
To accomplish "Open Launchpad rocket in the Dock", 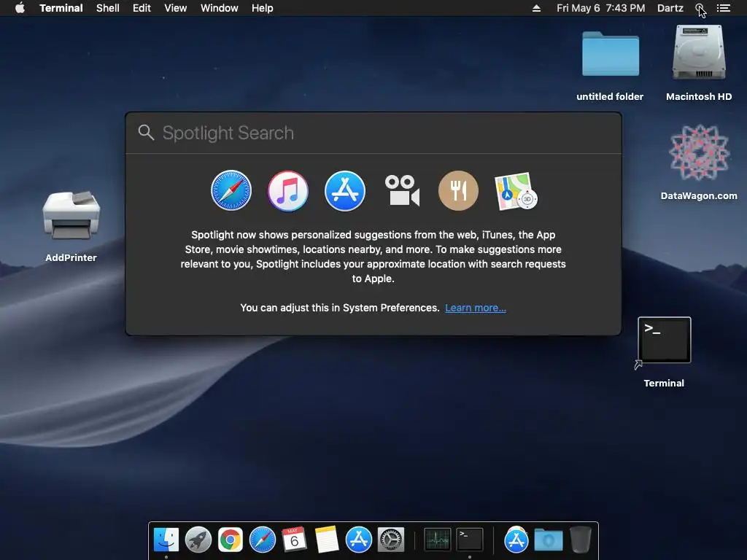I will [x=198, y=540].
